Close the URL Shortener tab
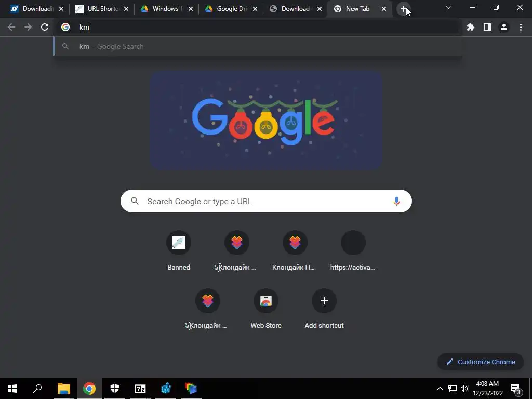 click(x=126, y=9)
